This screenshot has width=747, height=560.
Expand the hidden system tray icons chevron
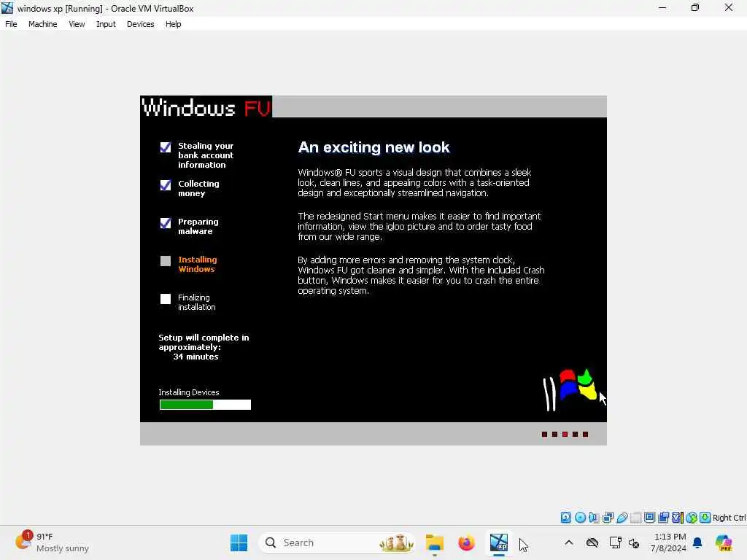(x=569, y=542)
